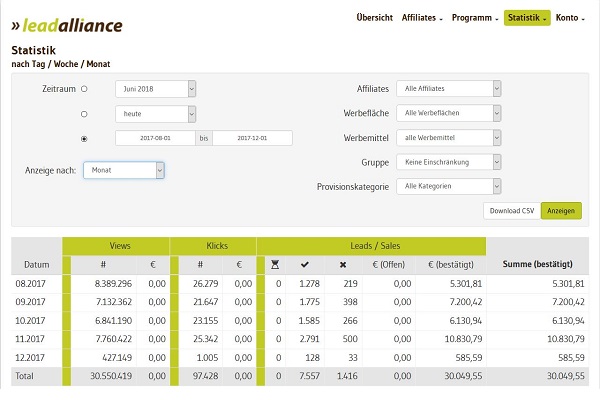The width and height of the screenshot is (600, 400).
Task: Select the month period radio button
Action: pyautogui.click(x=84, y=89)
